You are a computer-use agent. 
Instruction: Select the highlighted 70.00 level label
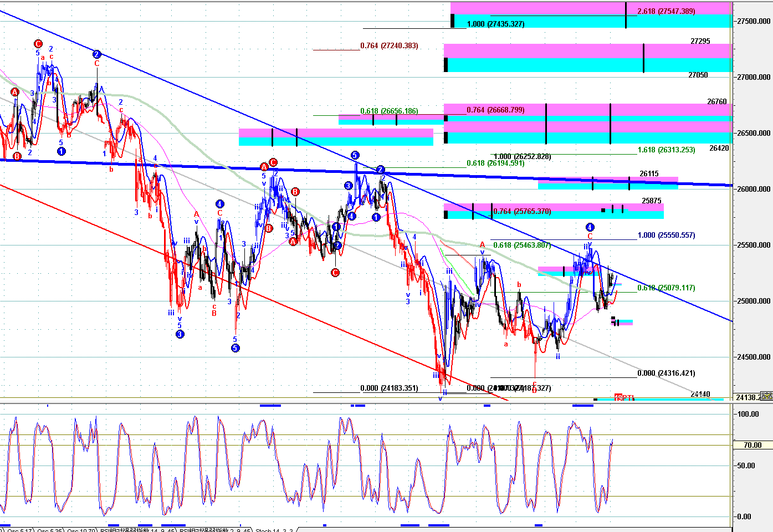[752, 445]
